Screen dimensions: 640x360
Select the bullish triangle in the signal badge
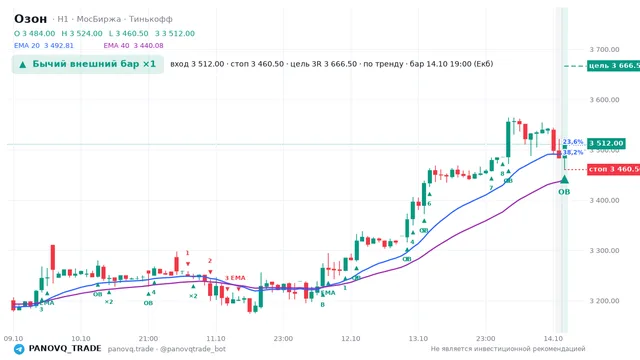coord(23,64)
